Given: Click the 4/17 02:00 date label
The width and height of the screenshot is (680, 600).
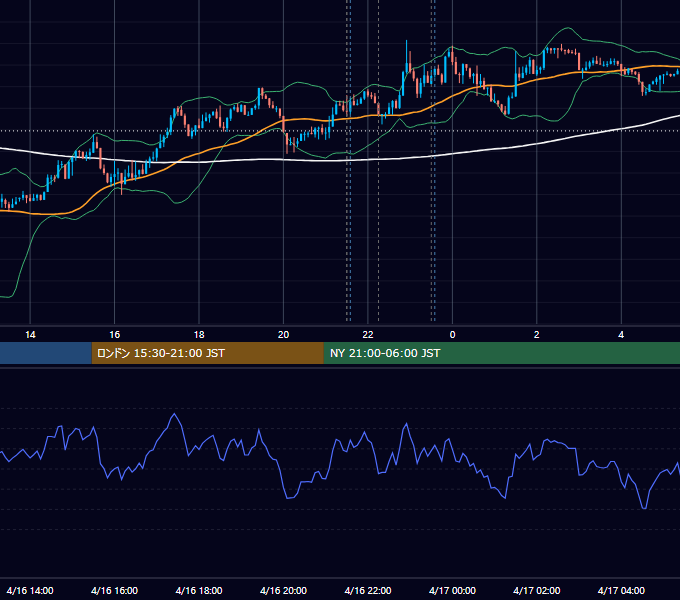Looking at the screenshot, I should [x=536, y=590].
